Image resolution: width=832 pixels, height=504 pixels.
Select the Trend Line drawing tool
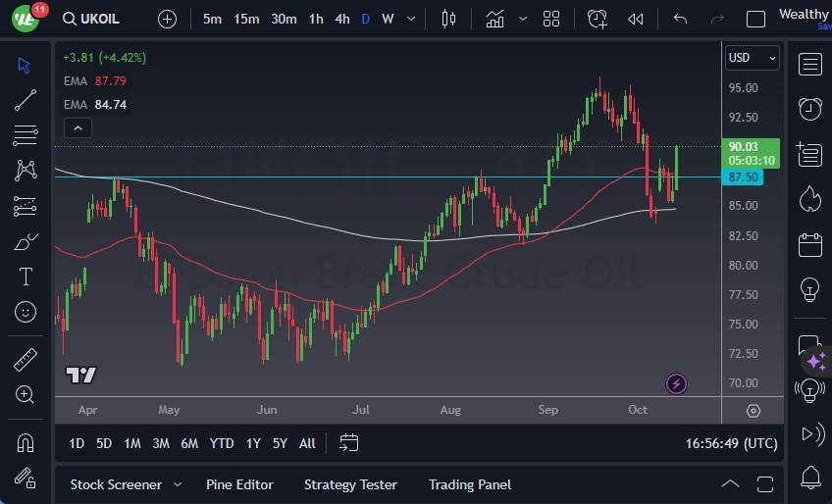tap(26, 99)
